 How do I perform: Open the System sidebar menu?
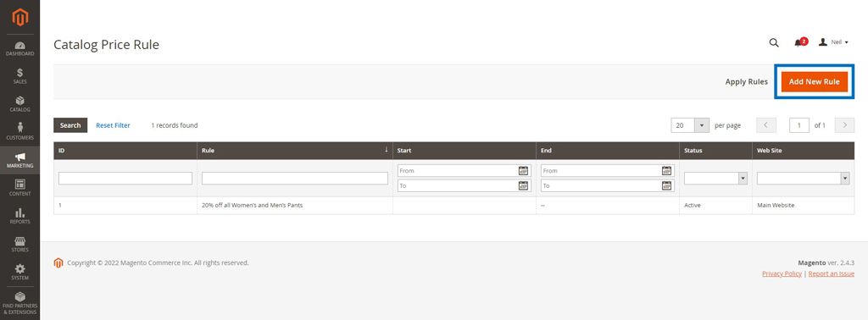(x=20, y=273)
